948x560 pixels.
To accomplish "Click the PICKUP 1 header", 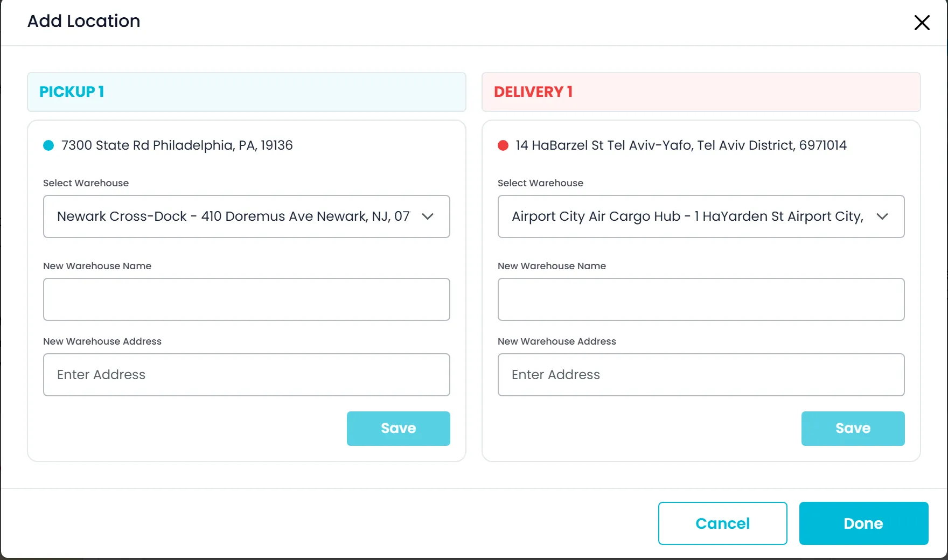I will [x=247, y=92].
